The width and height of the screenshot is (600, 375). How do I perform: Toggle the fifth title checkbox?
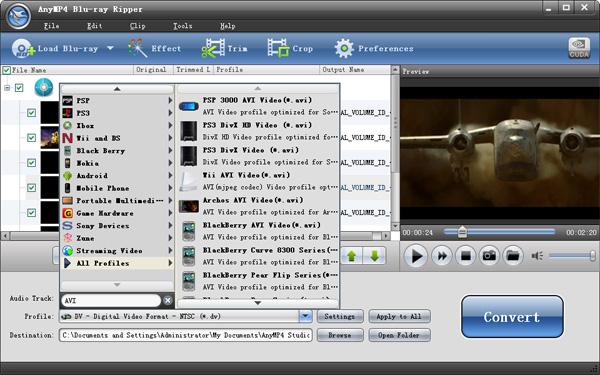tap(31, 212)
